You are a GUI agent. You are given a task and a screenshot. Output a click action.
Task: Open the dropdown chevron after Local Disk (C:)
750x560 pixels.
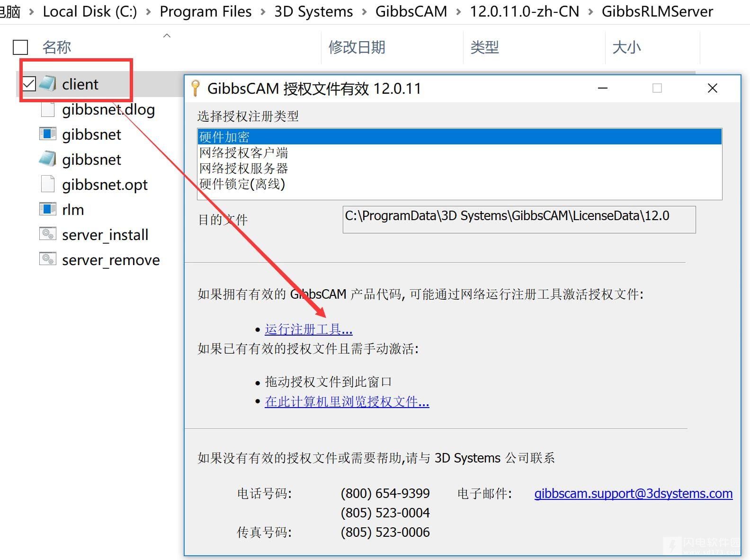click(149, 12)
